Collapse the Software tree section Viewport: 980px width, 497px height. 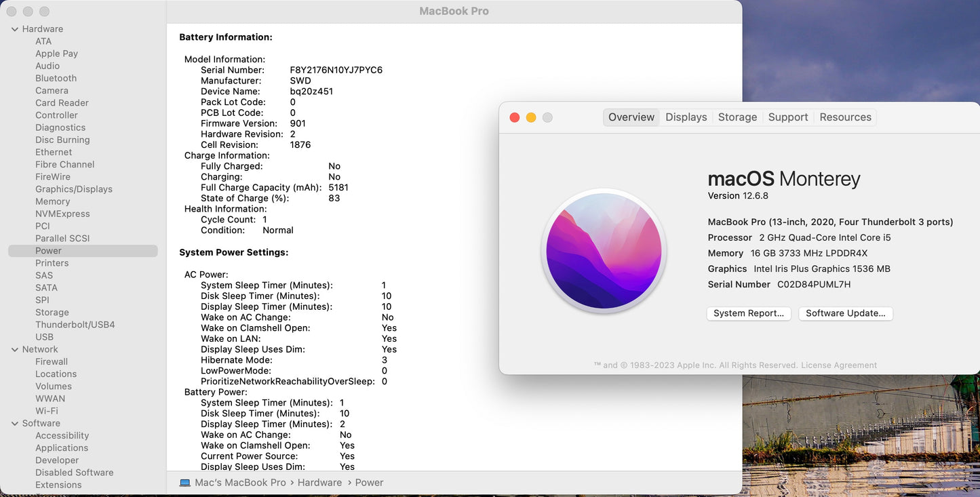(15, 424)
